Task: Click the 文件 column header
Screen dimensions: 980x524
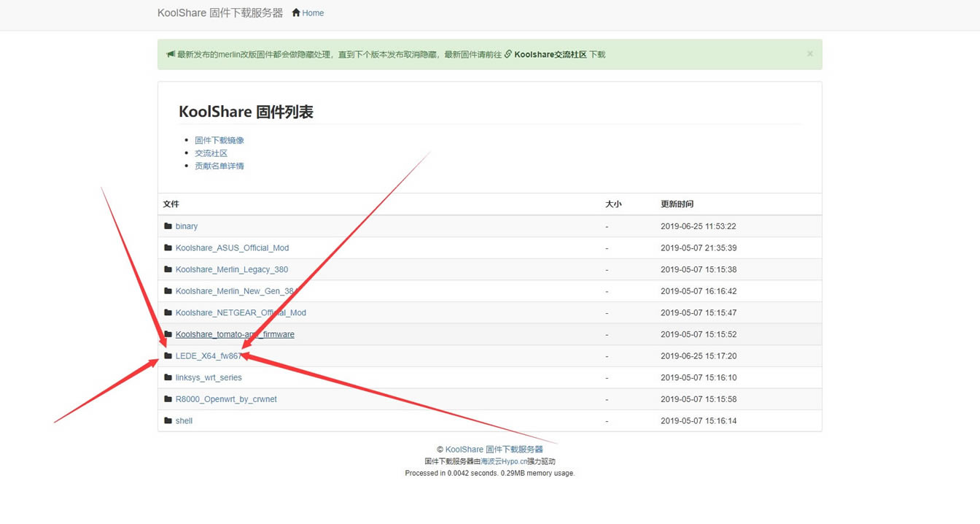Action: [171, 204]
